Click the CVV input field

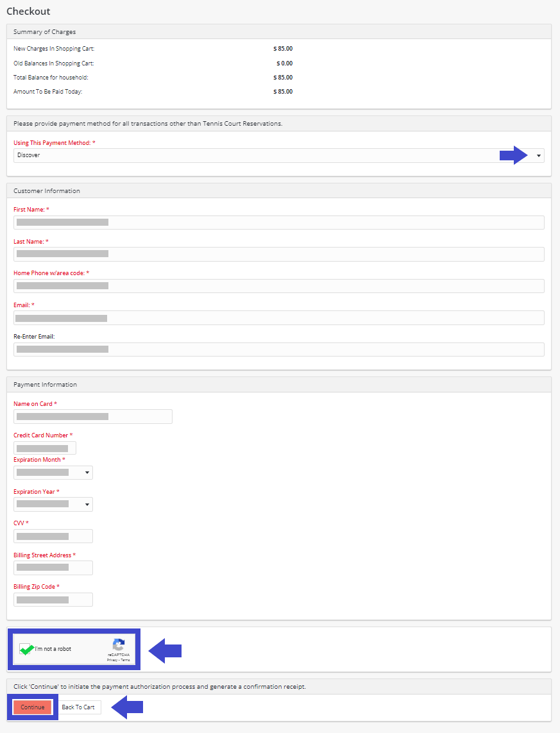(53, 536)
